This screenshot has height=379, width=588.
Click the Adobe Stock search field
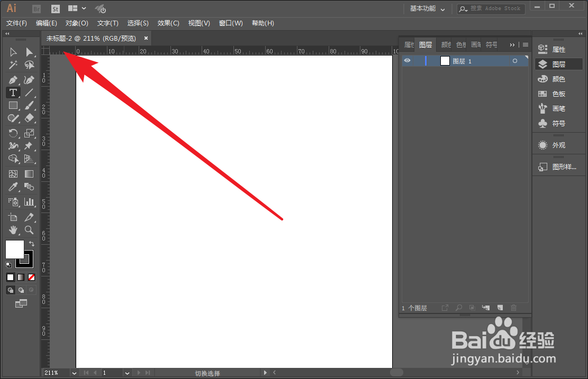pos(491,8)
